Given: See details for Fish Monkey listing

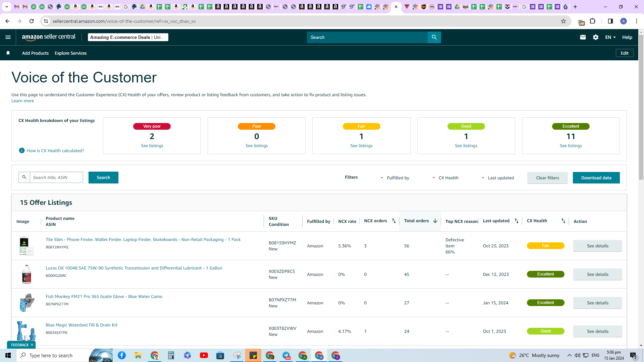Looking at the screenshot, I should [x=597, y=303].
